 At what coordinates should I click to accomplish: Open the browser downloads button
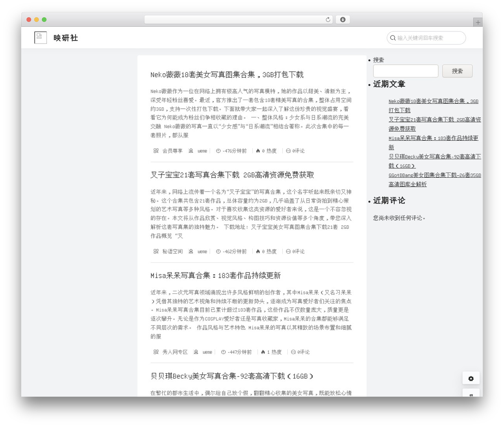pos(343,20)
